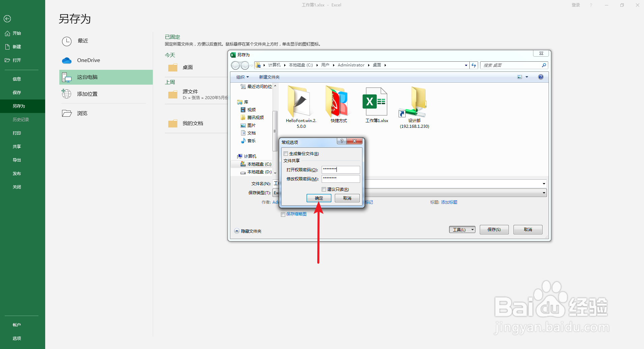644x349 pixels.
Task: Click refresh button beside address bar
Action: (x=474, y=65)
